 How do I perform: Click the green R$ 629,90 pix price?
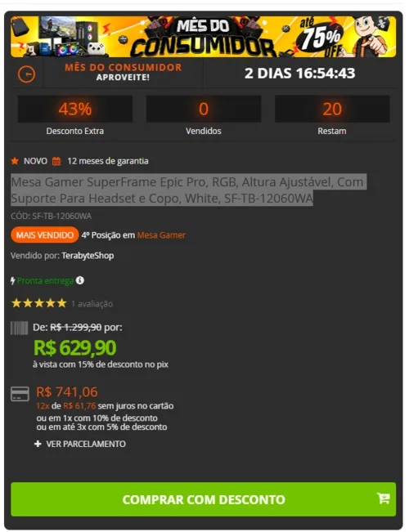coord(74,347)
